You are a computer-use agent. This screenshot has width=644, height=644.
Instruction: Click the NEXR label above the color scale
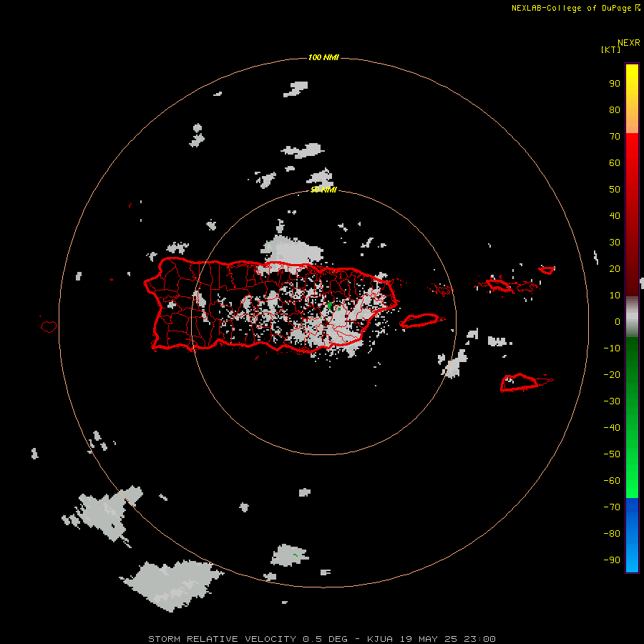tap(628, 43)
